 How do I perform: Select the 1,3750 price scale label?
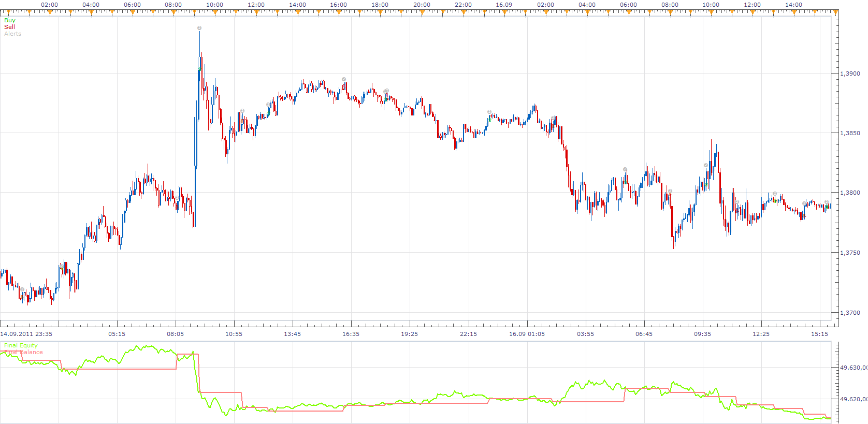point(850,253)
